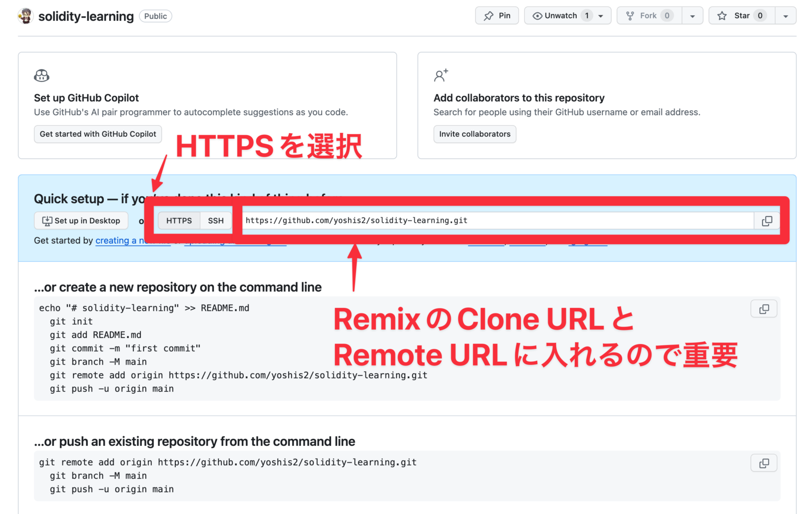The width and height of the screenshot is (812, 514).
Task: Select the HTTPS clone option
Action: click(x=179, y=221)
